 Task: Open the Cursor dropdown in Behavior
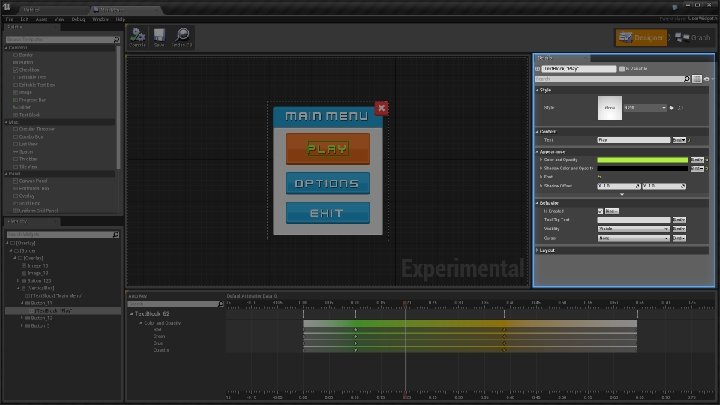click(x=633, y=238)
